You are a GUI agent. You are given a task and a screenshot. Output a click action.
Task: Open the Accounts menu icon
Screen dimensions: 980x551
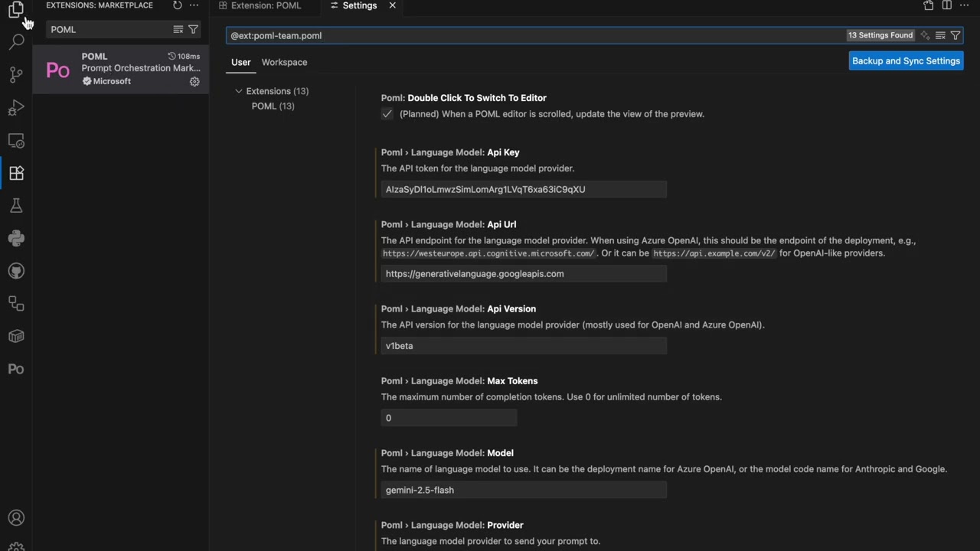(x=16, y=518)
